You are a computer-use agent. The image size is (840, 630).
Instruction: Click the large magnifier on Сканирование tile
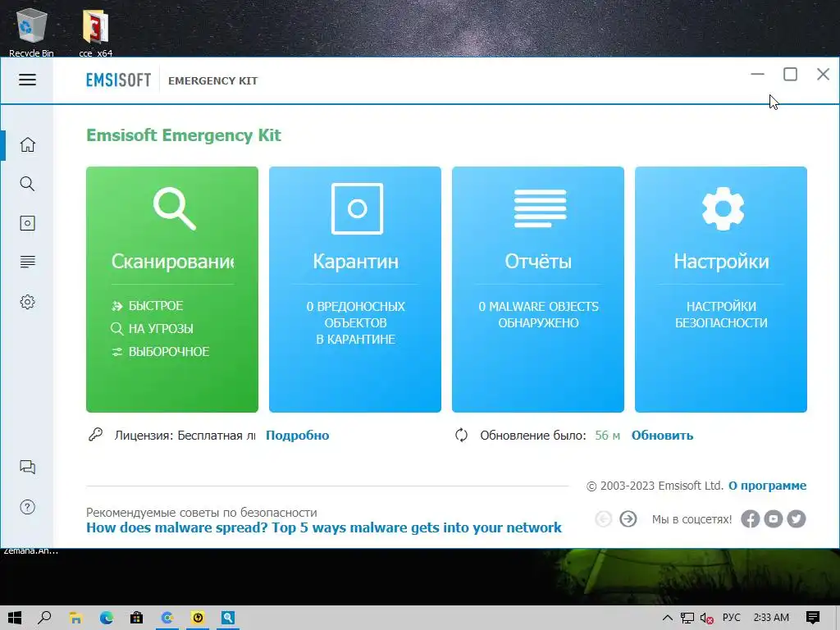(x=174, y=208)
